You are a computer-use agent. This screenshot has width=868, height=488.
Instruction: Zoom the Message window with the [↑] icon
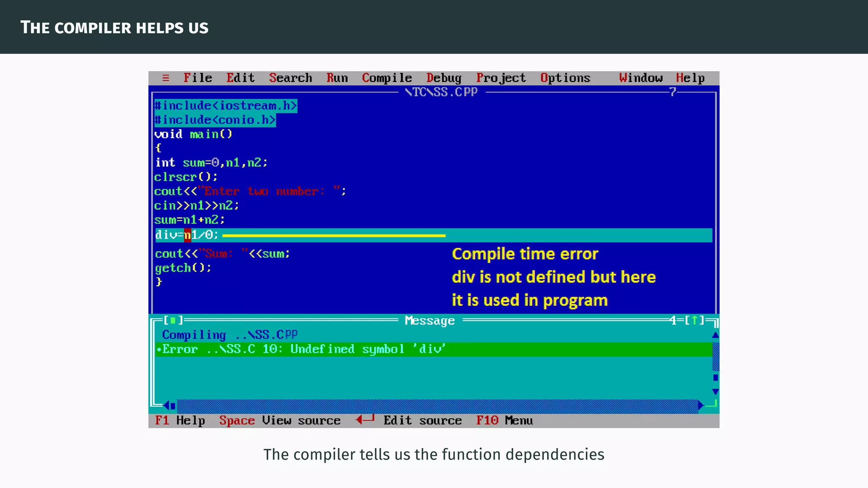(x=694, y=320)
